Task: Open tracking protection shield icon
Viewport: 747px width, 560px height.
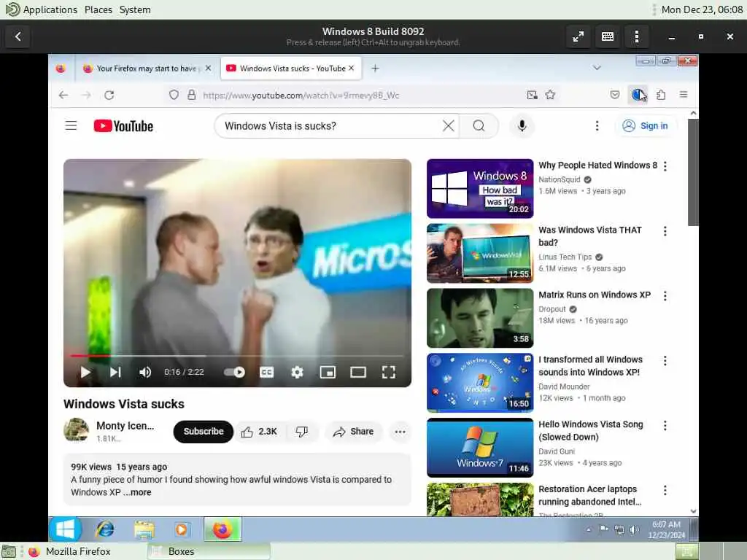Action: click(x=174, y=95)
